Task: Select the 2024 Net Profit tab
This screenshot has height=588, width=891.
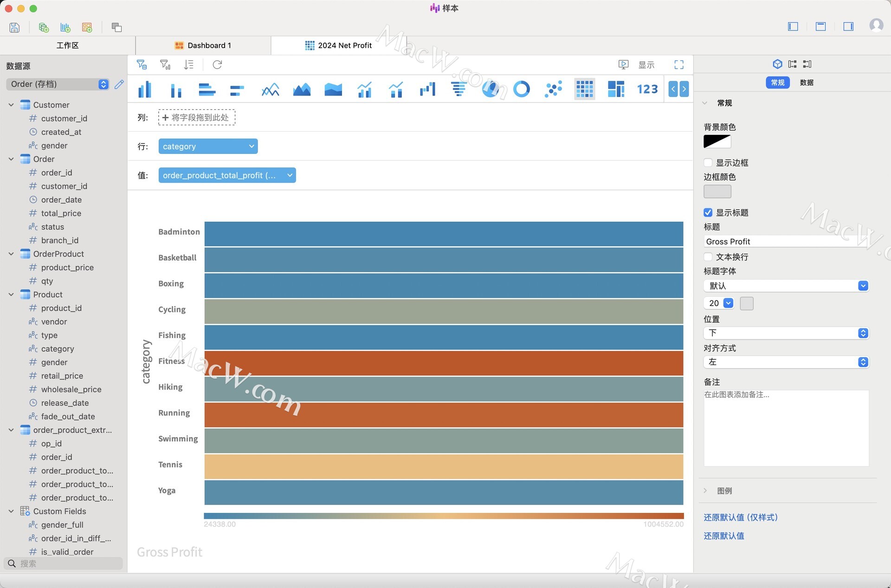Action: 339,45
